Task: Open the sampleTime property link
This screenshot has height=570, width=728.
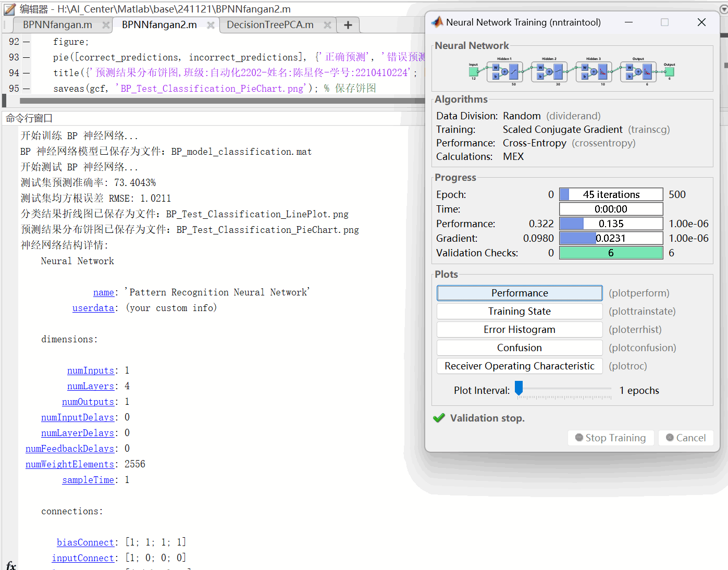Action: point(88,480)
